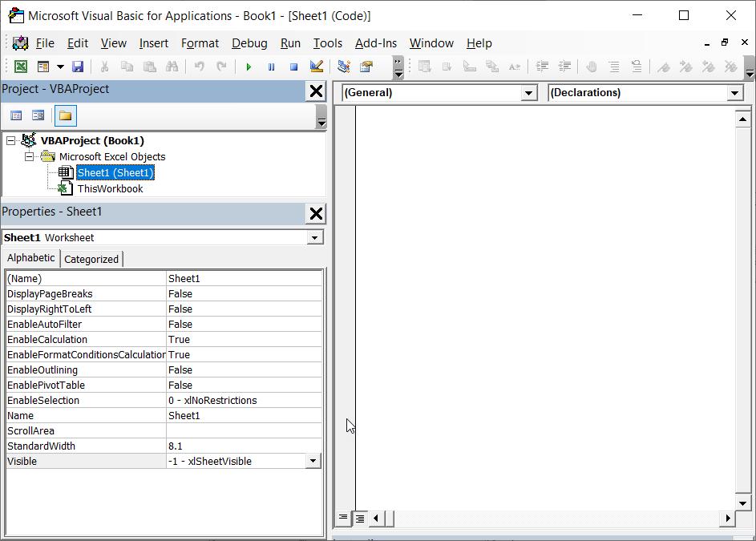Click code window scroll up arrow
The width and height of the screenshot is (756, 541).
pos(742,119)
